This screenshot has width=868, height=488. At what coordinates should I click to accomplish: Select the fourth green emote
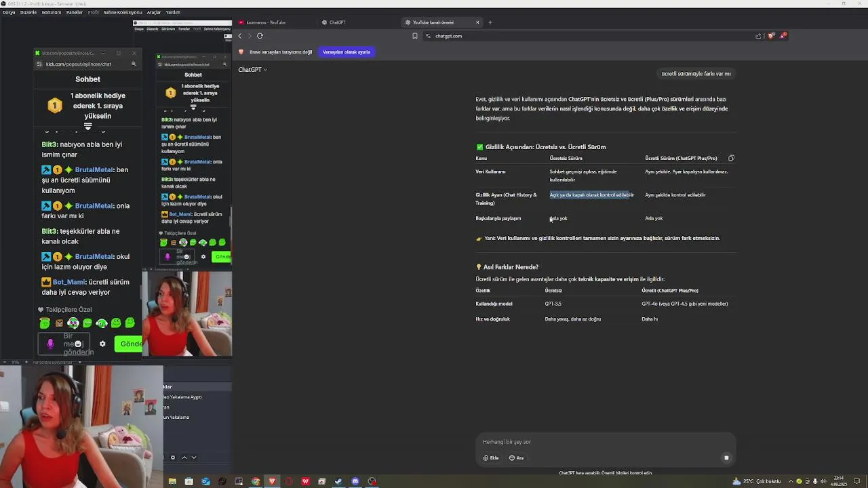pos(87,323)
